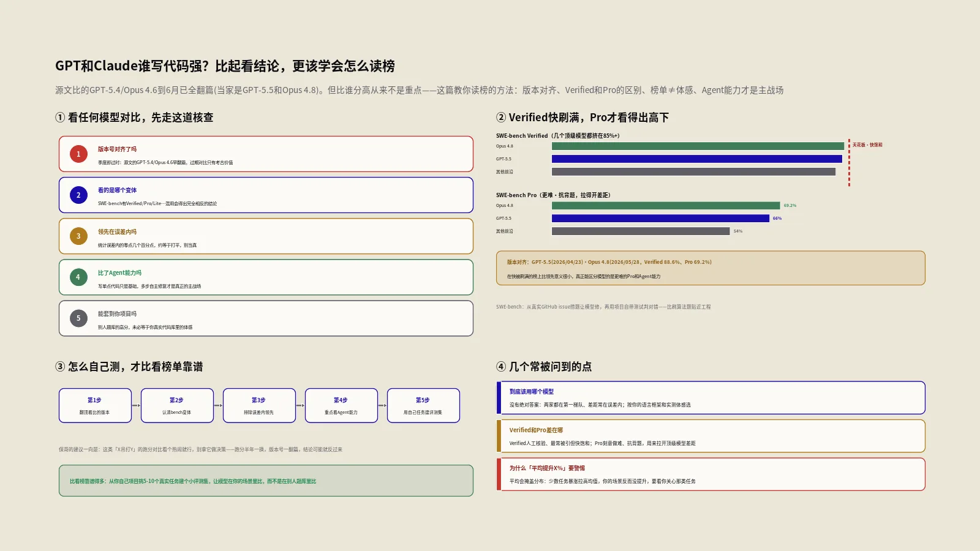The height and width of the screenshot is (551, 980).
Task: Click the green Opus 4.8 bar under SWE-bench Verified
Action: tap(698, 146)
